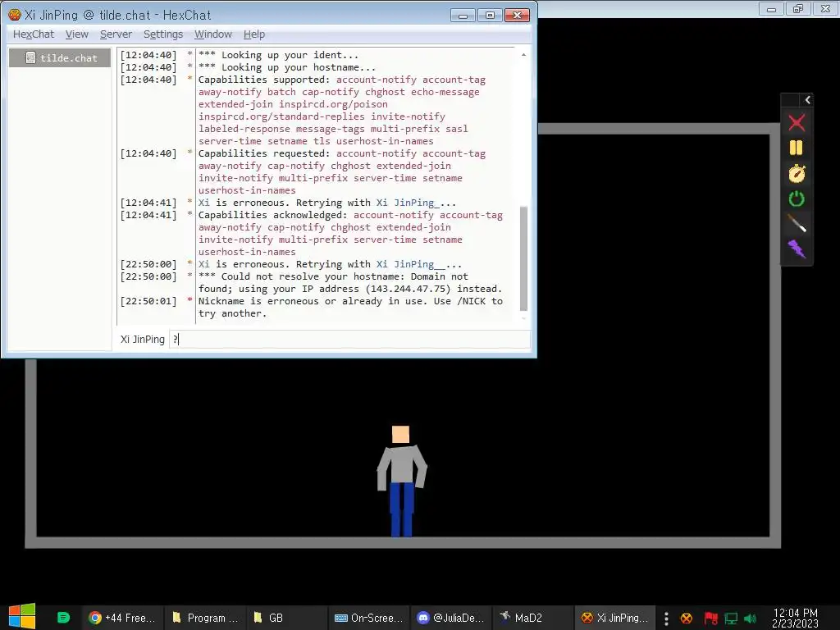The width and height of the screenshot is (840, 630).
Task: Click the network monitor tray icon
Action: [731, 619]
